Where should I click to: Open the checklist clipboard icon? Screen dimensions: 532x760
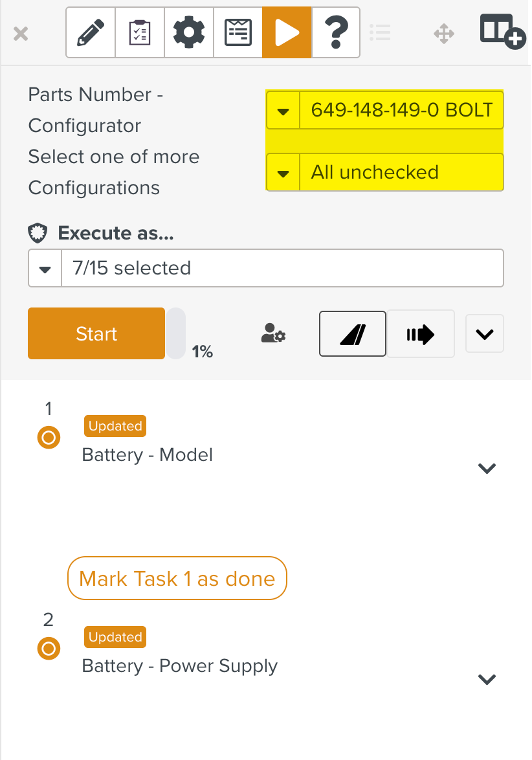140,32
